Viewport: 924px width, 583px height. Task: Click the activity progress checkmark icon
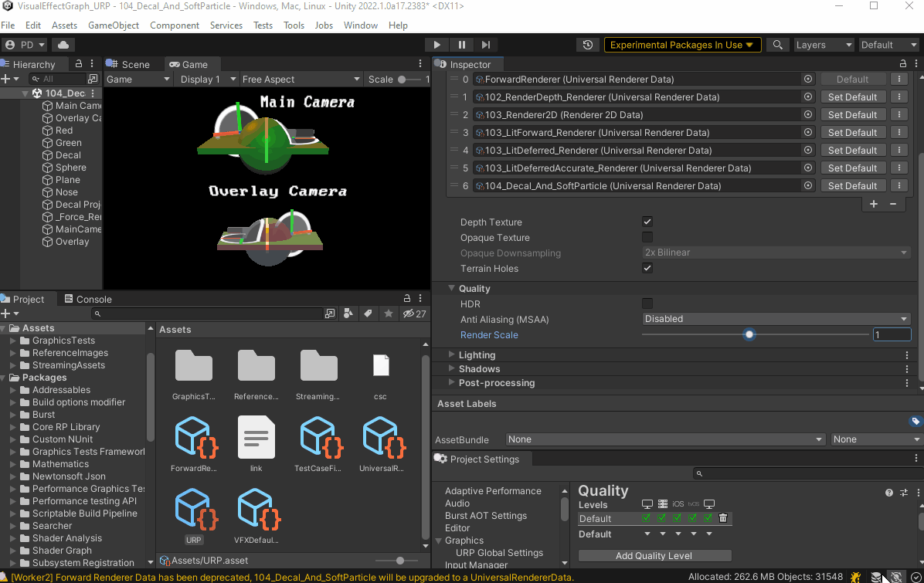point(916,577)
